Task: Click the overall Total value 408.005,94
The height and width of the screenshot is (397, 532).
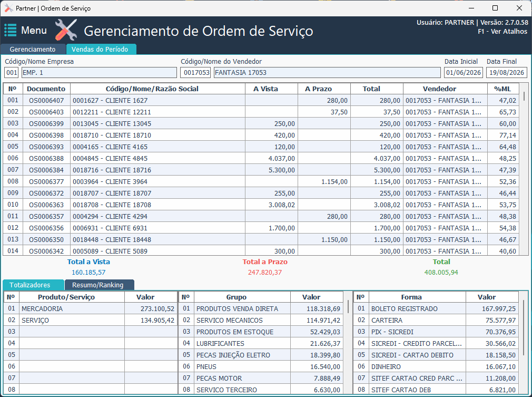Action: click(441, 273)
